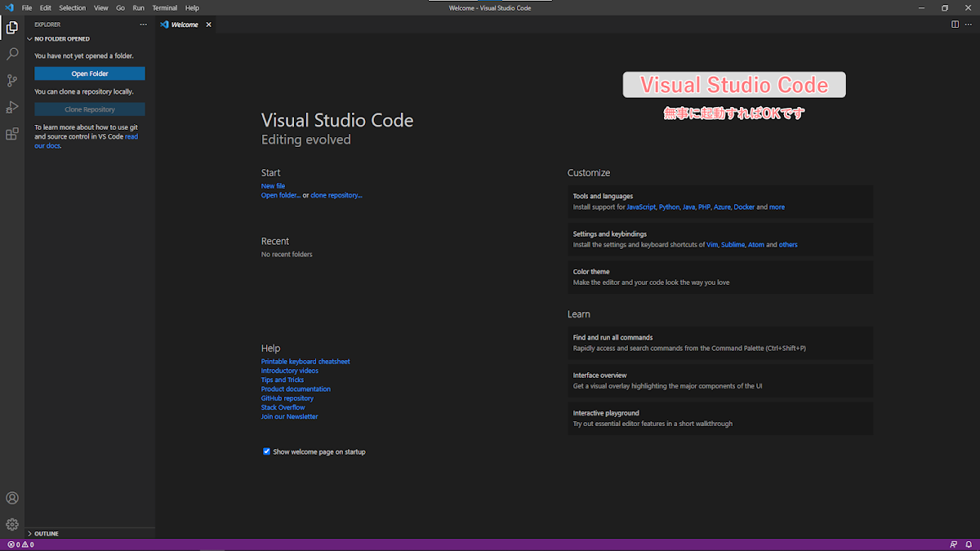Close the Welcome tab
Image resolution: width=980 pixels, height=551 pixels.
tap(208, 24)
